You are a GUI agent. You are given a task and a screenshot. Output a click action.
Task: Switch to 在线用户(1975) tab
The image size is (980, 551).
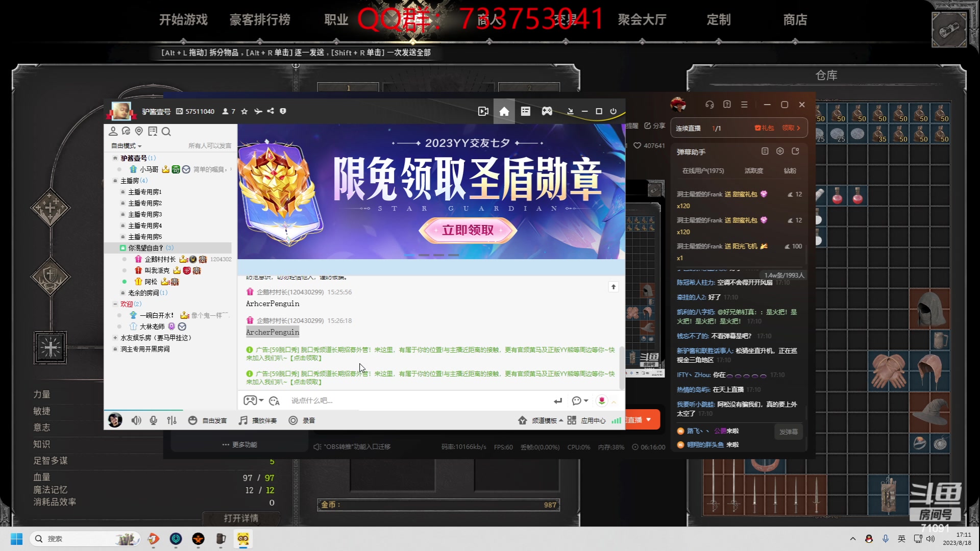click(x=703, y=171)
